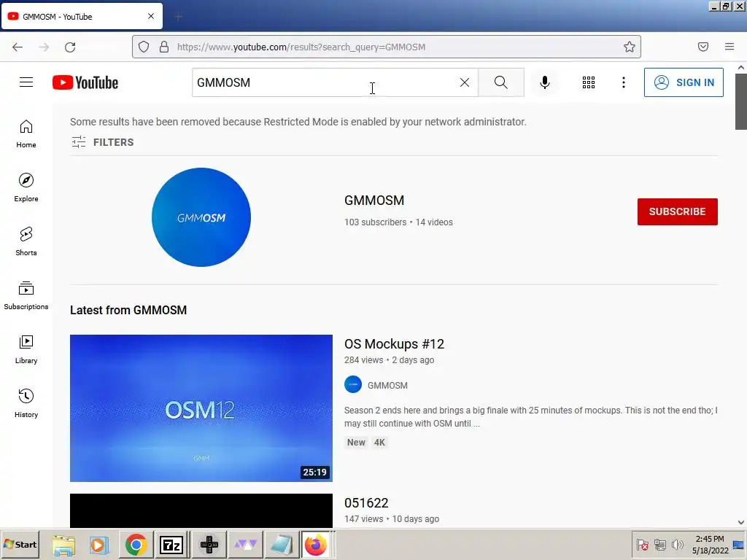Go back with Firefox back arrow
The image size is (747, 560).
[18, 47]
